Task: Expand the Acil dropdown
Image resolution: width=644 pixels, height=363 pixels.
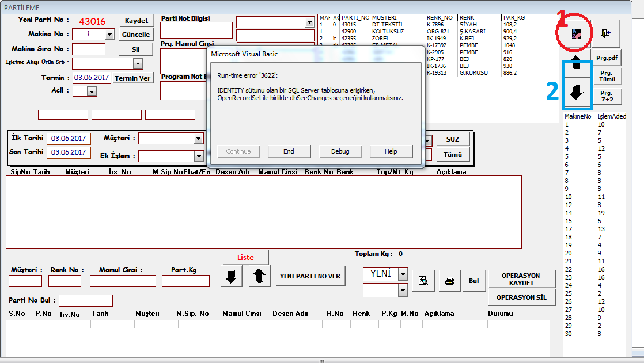Action: (92, 91)
